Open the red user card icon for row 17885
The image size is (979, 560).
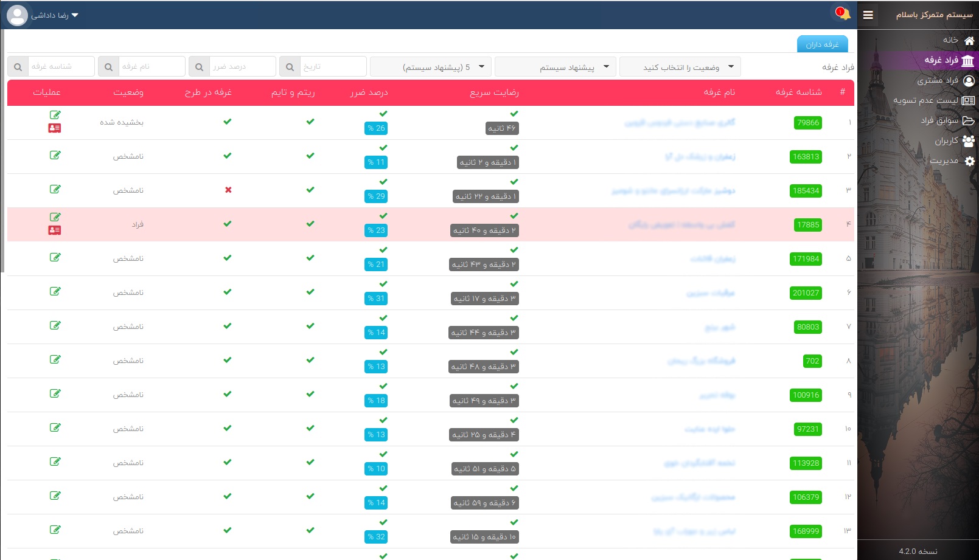tap(55, 230)
